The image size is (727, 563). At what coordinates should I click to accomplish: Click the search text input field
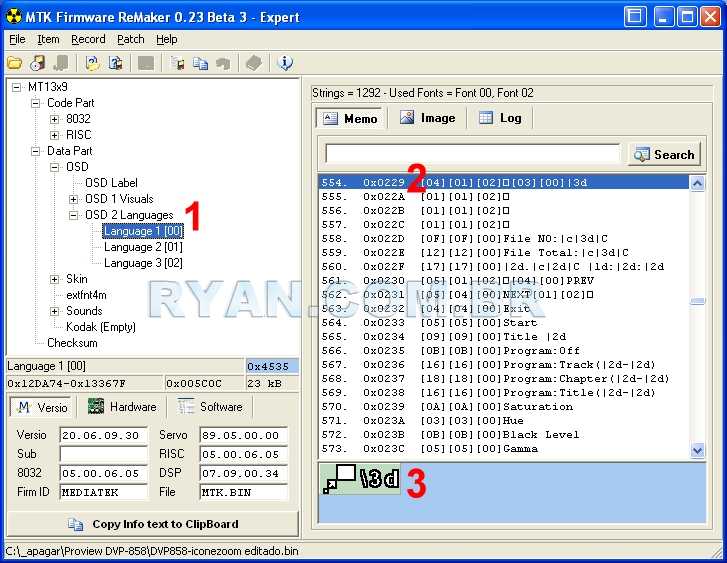[x=473, y=154]
